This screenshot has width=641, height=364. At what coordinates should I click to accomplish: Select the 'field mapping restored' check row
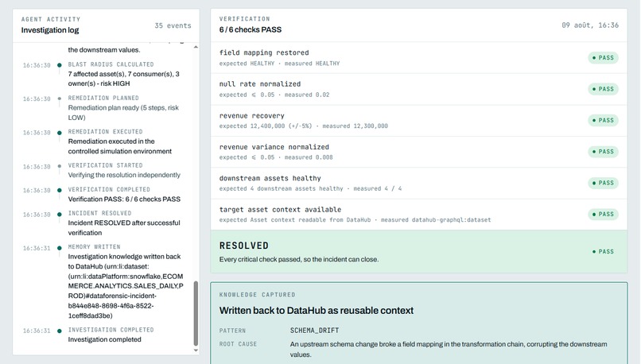pyautogui.click(x=419, y=57)
